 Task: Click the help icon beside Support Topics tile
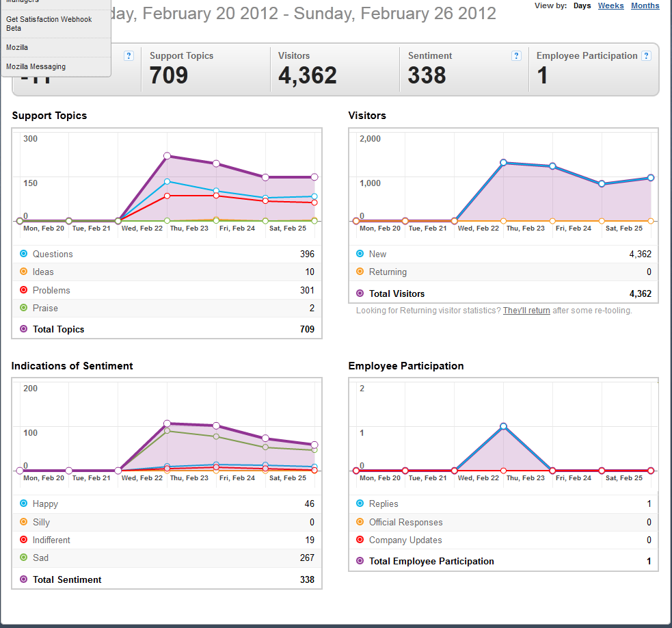(x=129, y=56)
